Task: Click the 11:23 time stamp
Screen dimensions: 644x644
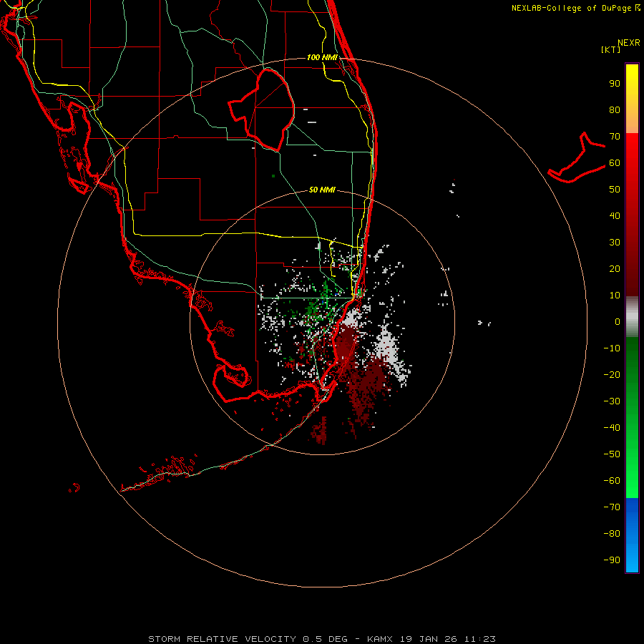Action: coord(480,639)
